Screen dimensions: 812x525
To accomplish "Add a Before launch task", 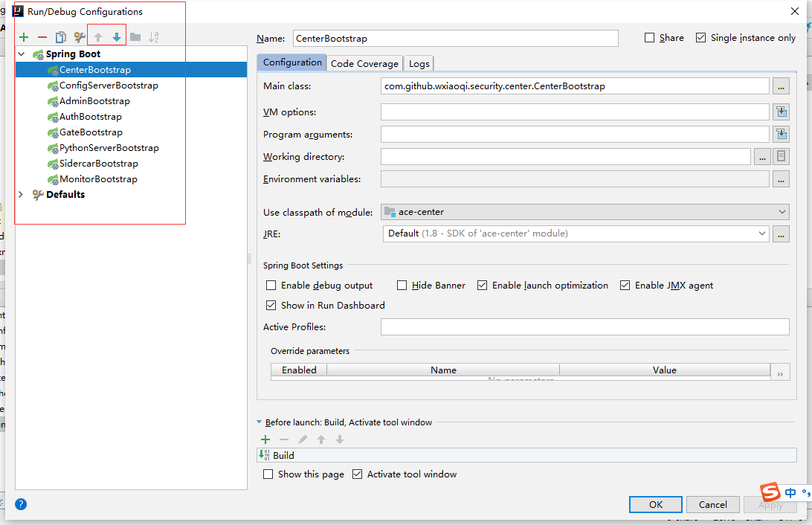I will (265, 439).
